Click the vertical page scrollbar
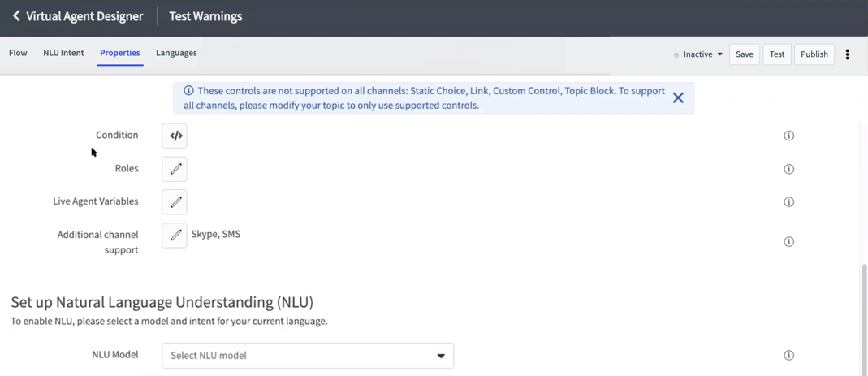This screenshot has width=868, height=376. [864, 319]
